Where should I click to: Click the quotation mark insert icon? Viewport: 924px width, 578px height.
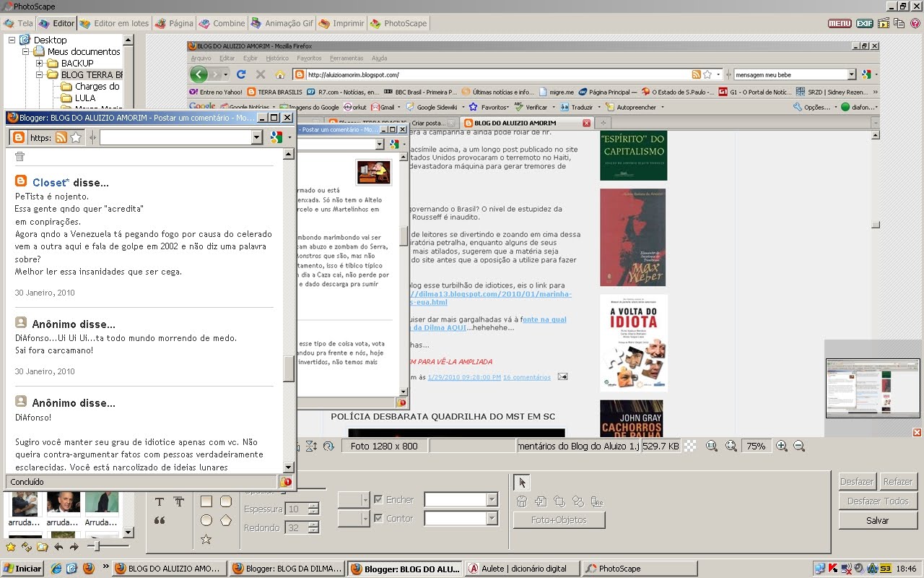(160, 520)
